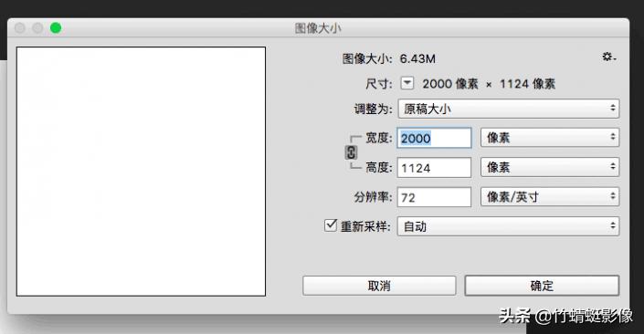Click the green zoom window button
This screenshot has width=644, height=334.
point(56,28)
